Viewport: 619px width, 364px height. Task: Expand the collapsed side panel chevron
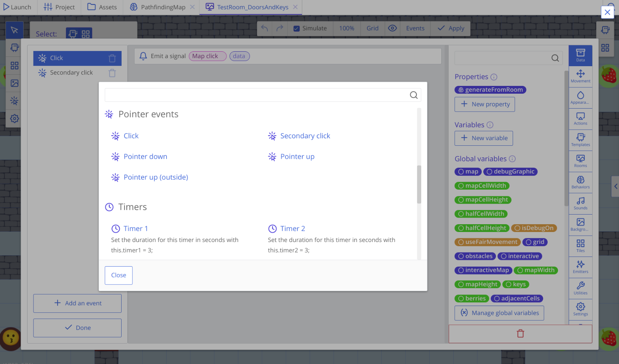point(615,186)
